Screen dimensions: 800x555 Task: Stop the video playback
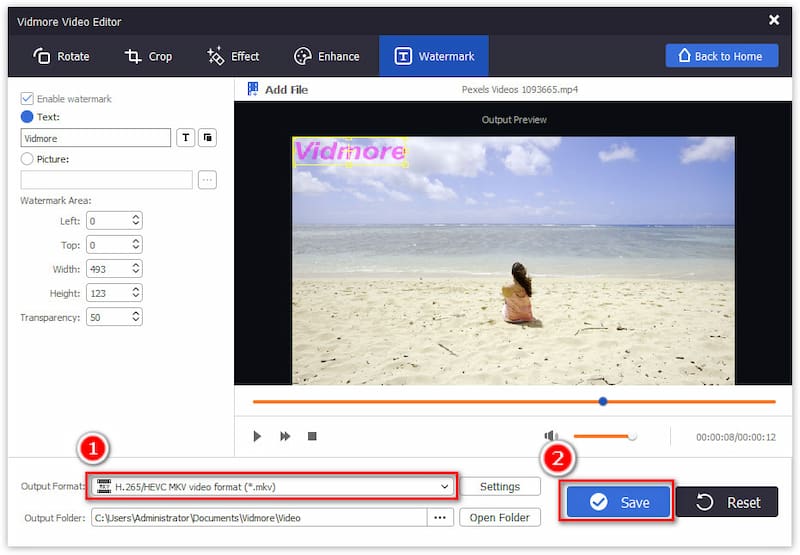pos(312,436)
